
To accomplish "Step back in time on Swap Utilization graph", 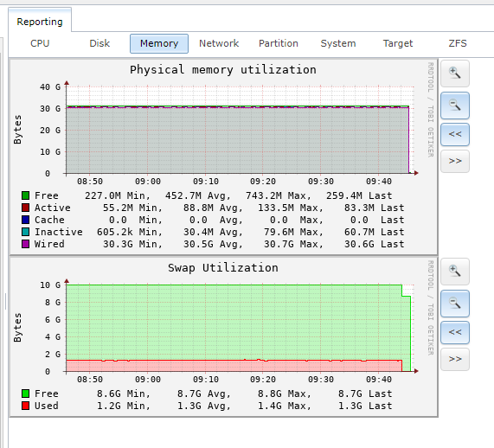I will point(455,332).
